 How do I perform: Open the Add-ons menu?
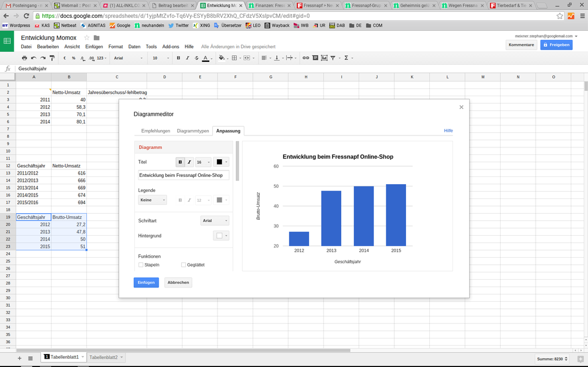[171, 47]
